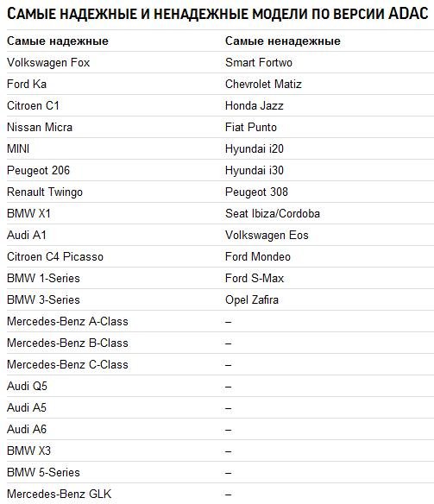Viewport: 434px width, 504px height.
Task: Select the 'Самые ненадежные' column header
Action: point(283,41)
